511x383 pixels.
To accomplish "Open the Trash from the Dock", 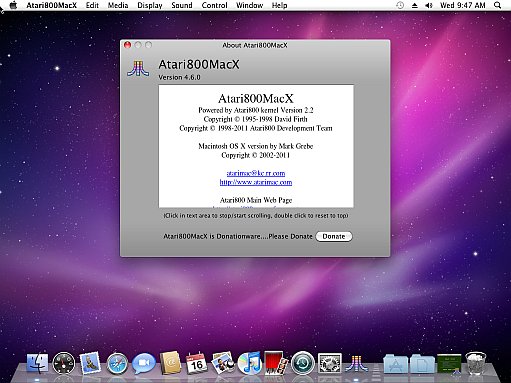I will point(476,363).
